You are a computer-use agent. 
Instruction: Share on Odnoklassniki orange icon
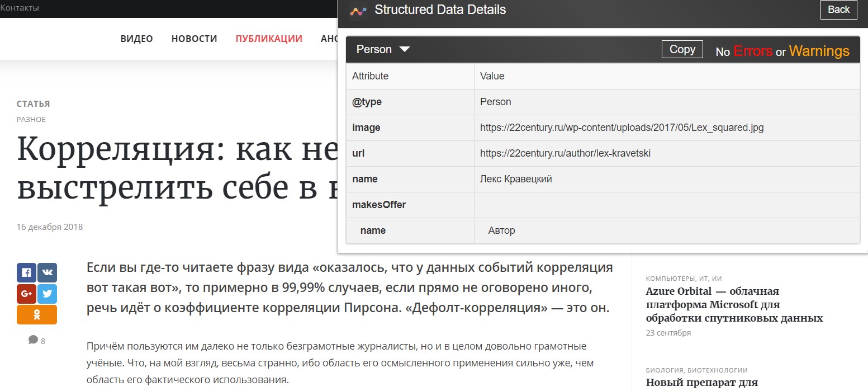coord(37,315)
